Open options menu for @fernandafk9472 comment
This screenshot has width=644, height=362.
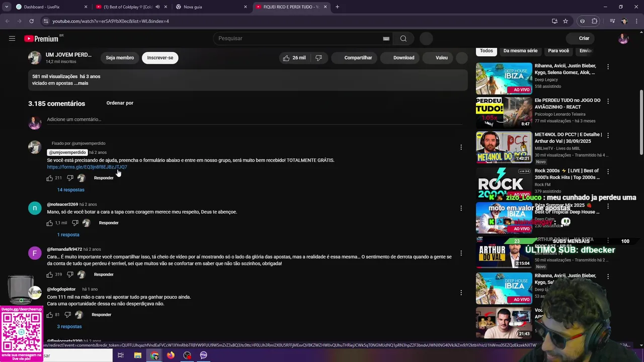point(461,253)
